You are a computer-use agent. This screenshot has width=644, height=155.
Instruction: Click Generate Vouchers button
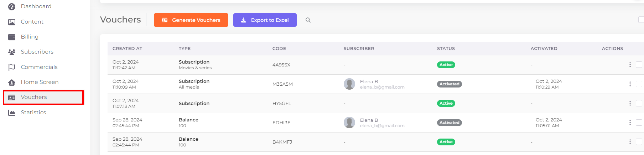click(x=191, y=20)
